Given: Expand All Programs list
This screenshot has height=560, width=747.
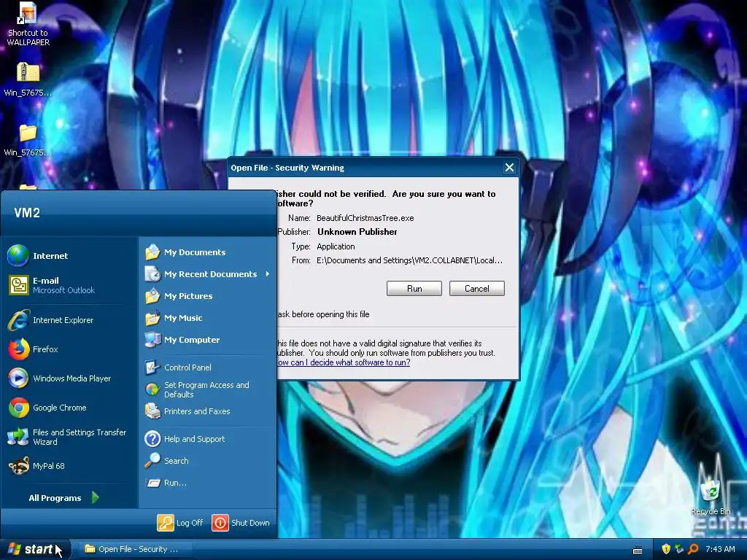Looking at the screenshot, I should pyautogui.click(x=63, y=497).
